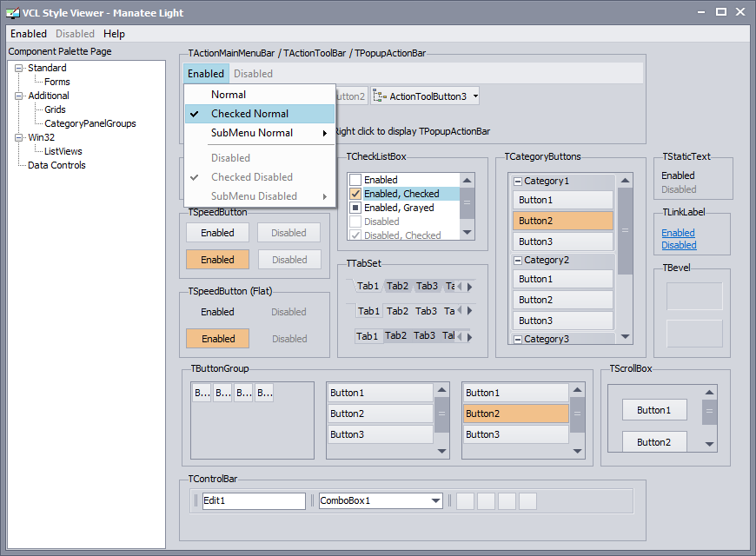
Task: Click the grip handle beside Edit1
Action: coord(196,500)
